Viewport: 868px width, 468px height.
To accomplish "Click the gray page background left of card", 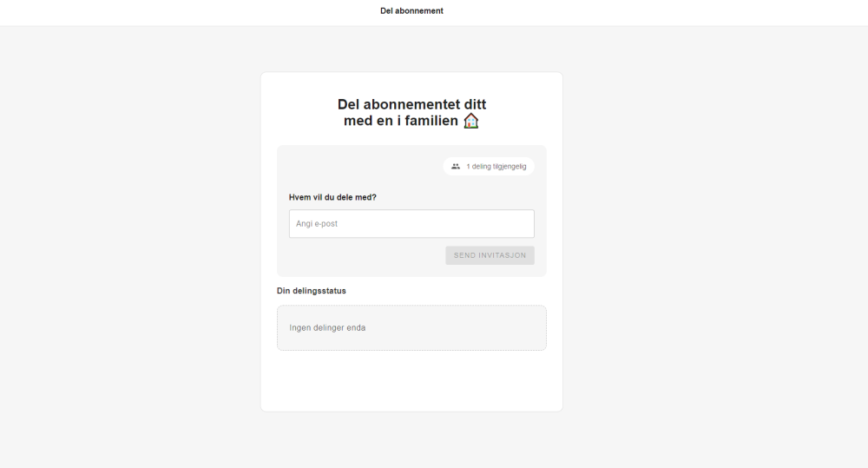I will [130, 243].
